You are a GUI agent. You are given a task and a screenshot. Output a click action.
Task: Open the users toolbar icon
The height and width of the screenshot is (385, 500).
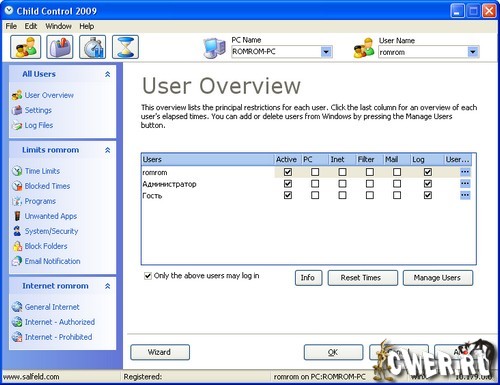26,47
